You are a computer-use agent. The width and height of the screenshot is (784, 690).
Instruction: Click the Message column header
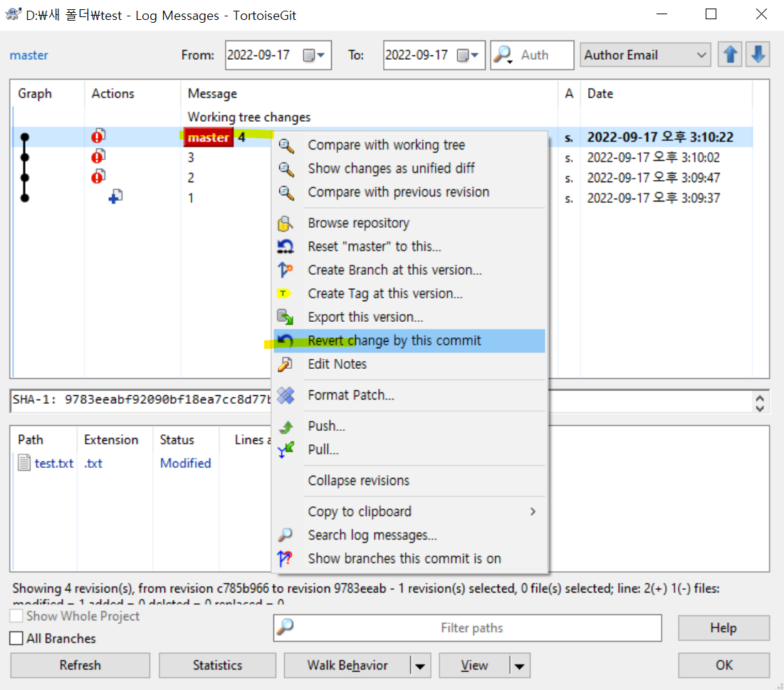point(368,93)
